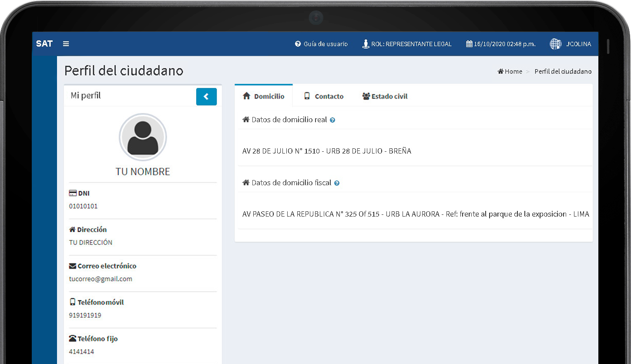Click the DNI number 01010101
The width and height of the screenshot is (631, 364).
point(83,206)
